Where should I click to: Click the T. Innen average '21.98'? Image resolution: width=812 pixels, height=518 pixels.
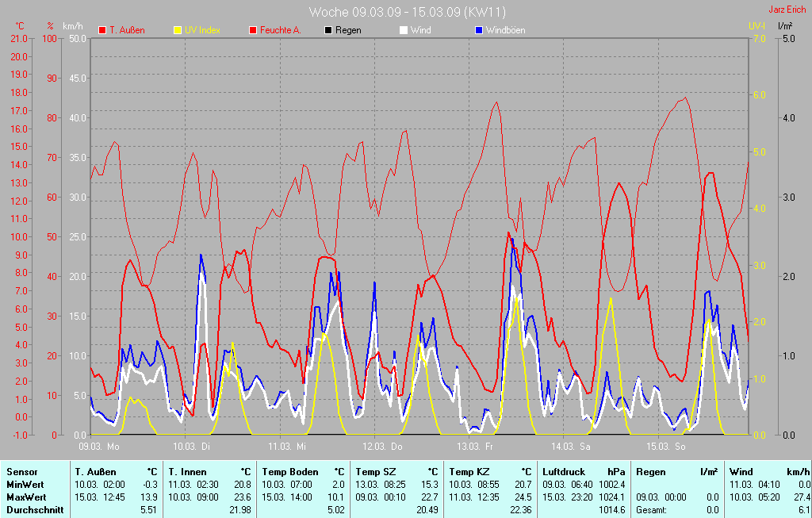coord(239,510)
